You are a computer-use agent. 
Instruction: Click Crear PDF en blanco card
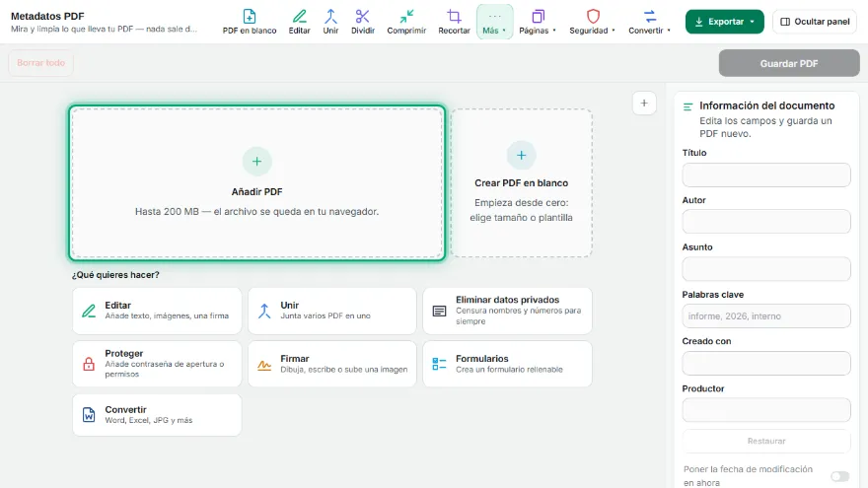click(x=522, y=182)
